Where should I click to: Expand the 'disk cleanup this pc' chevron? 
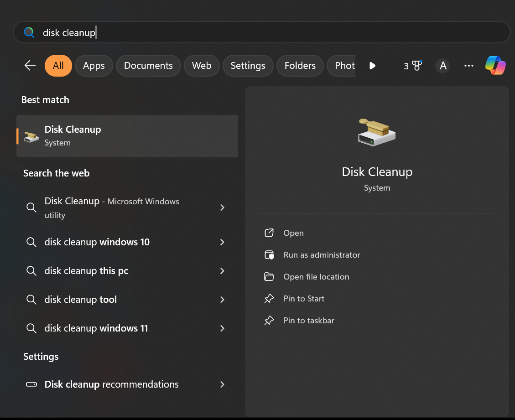[x=222, y=271]
